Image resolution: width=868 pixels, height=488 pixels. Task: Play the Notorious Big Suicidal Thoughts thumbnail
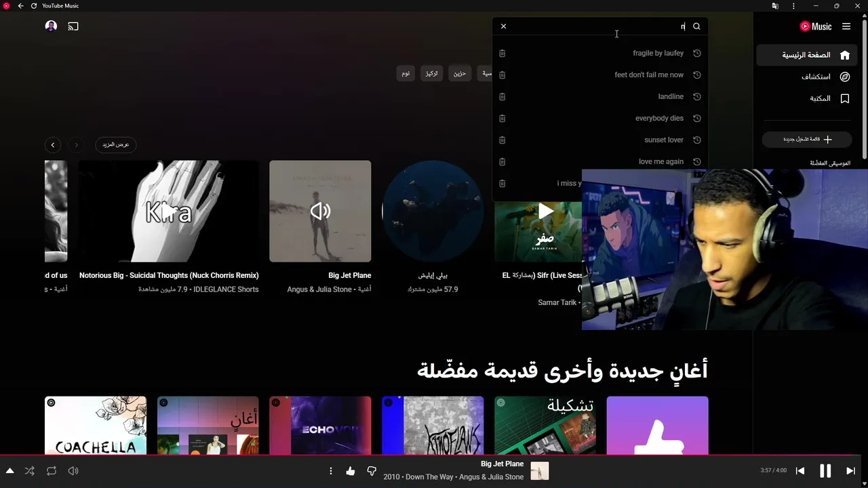[x=168, y=211]
